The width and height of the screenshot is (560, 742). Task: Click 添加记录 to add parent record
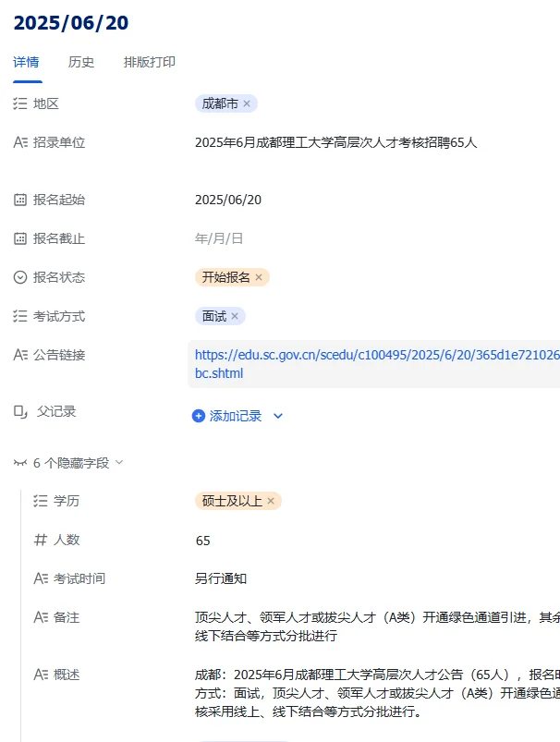tap(236, 416)
